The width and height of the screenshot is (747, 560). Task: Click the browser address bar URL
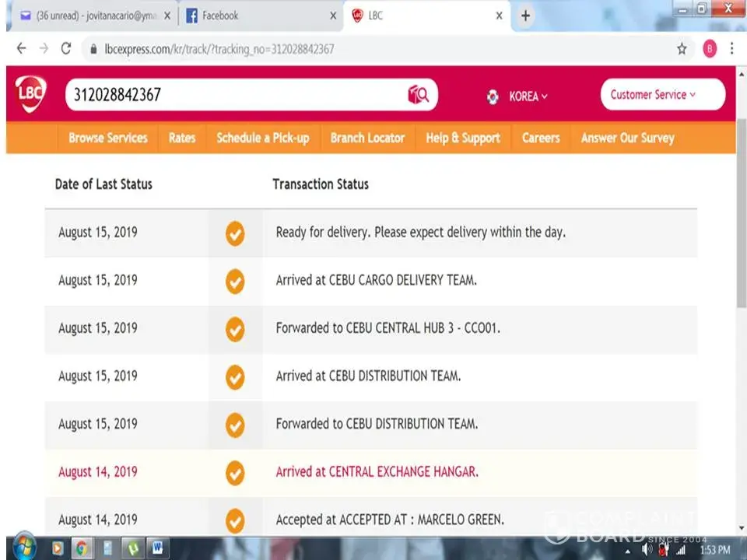[219, 49]
